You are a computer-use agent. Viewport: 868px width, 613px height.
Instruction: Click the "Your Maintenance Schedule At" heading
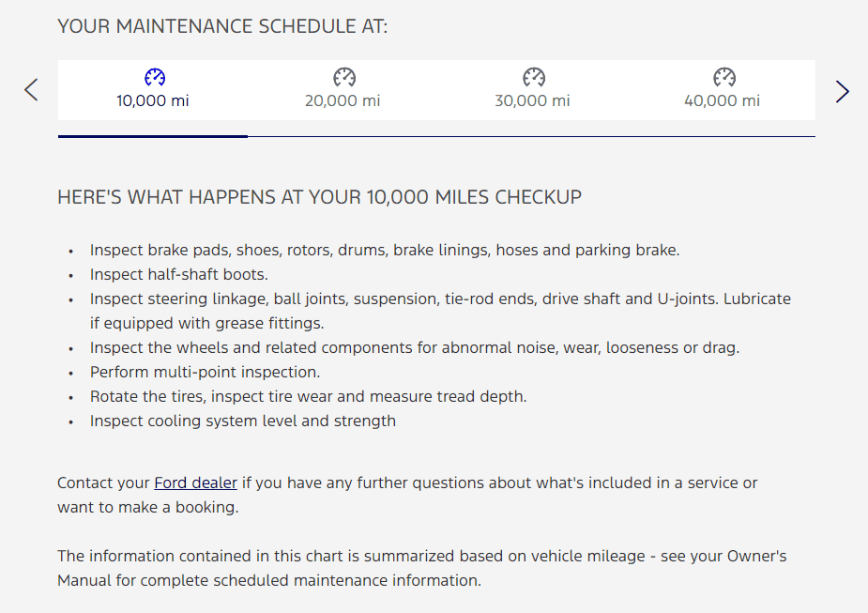click(222, 26)
